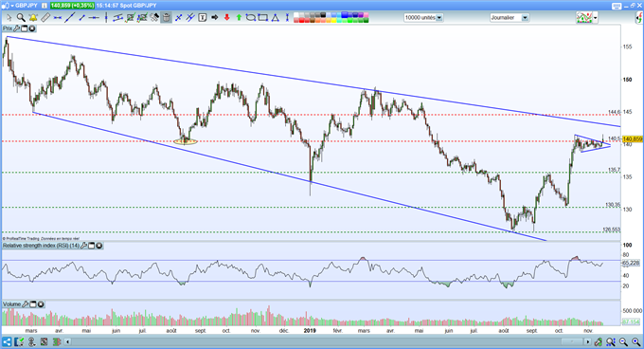The width and height of the screenshot is (644, 349).
Task: Select the ruler measurement tool
Action: (x=45, y=18)
